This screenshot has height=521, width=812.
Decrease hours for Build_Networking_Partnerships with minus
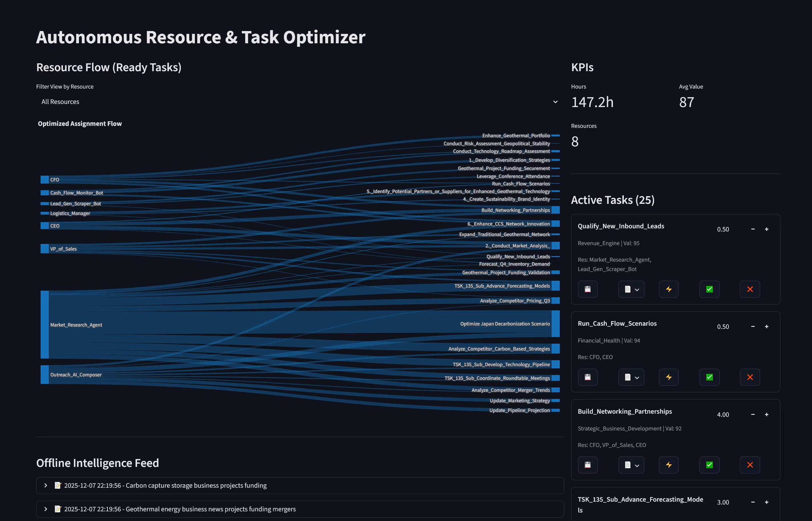pyautogui.click(x=753, y=415)
